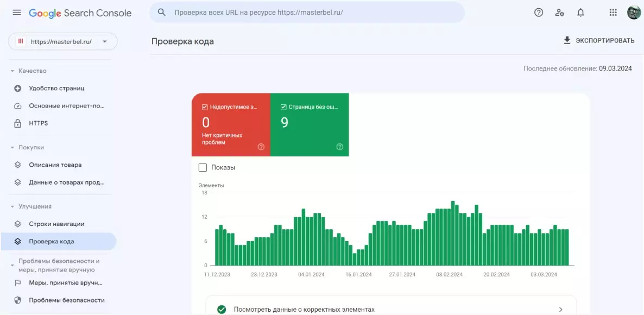
Task: Collapse the Покупки section
Action: [12, 147]
